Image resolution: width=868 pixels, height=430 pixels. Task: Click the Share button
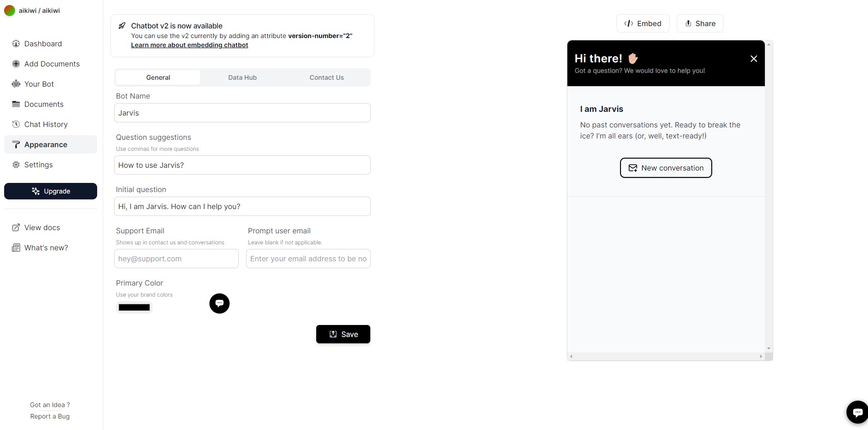coord(700,23)
